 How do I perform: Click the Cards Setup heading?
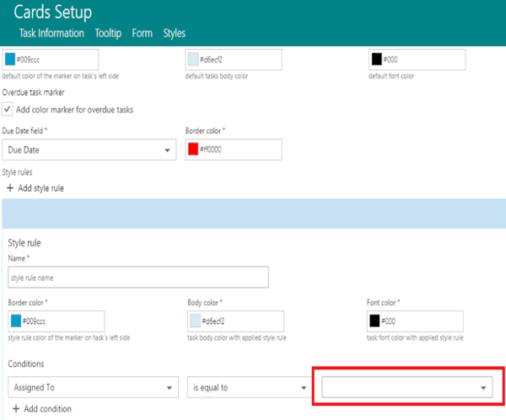53,13
